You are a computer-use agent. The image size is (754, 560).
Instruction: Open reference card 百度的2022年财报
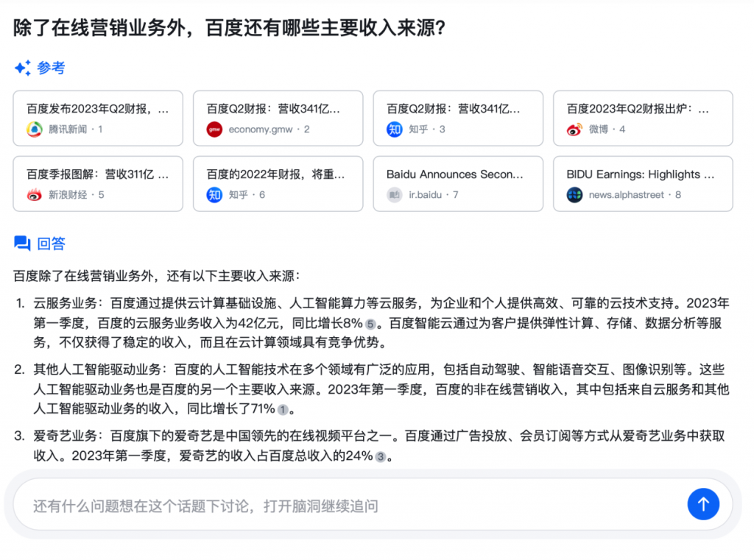278,184
